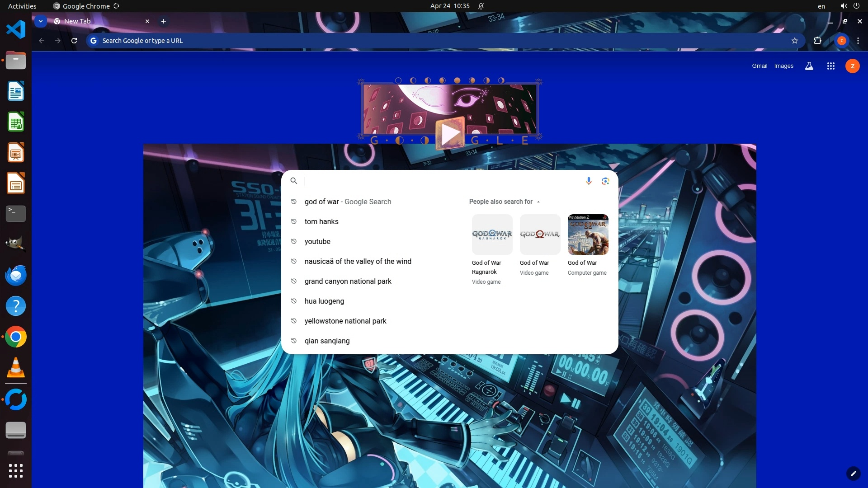Open the tab search dropdown arrow

(41, 21)
